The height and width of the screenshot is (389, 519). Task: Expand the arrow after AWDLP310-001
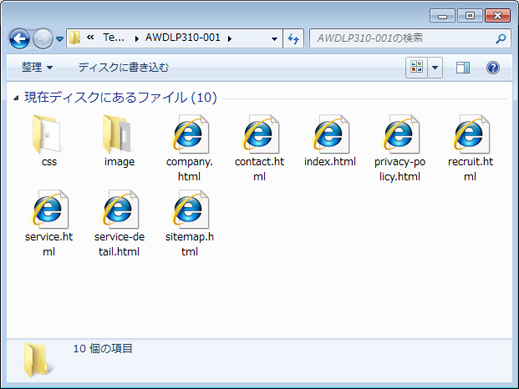[229, 39]
